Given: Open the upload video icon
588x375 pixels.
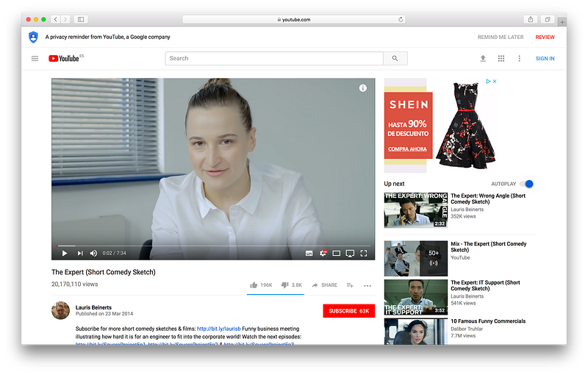Looking at the screenshot, I should coord(483,59).
